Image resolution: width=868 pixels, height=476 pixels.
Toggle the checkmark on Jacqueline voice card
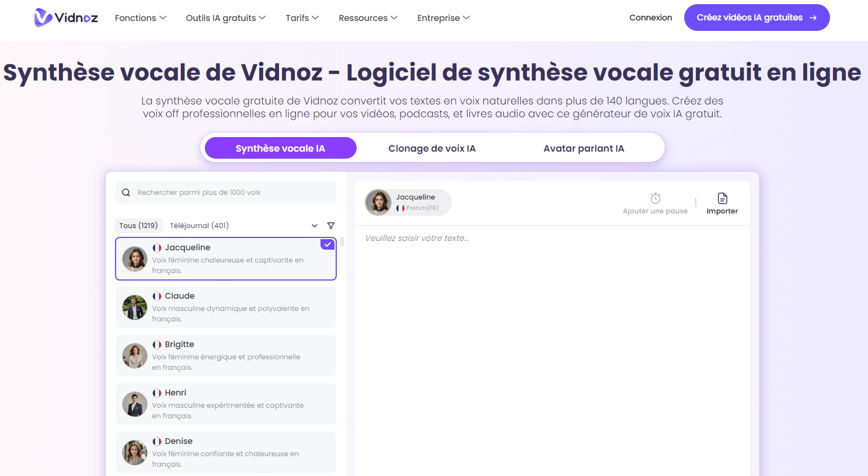328,244
